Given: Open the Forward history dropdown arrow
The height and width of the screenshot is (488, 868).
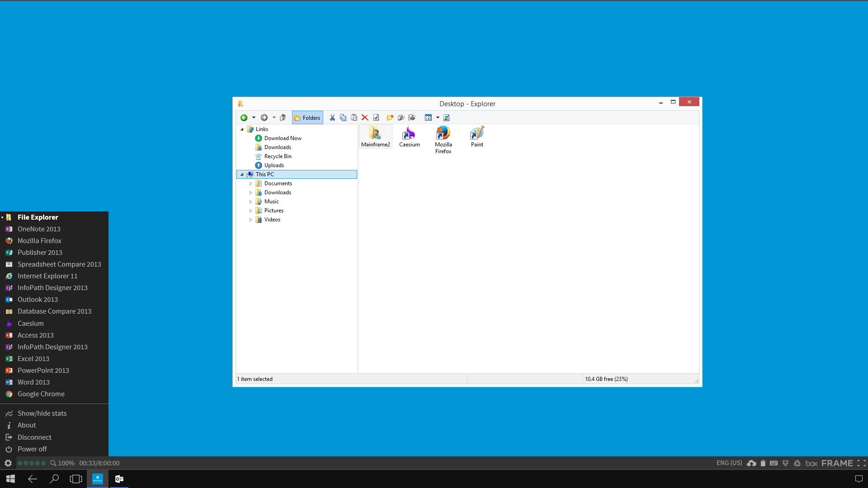Looking at the screenshot, I should [x=274, y=117].
